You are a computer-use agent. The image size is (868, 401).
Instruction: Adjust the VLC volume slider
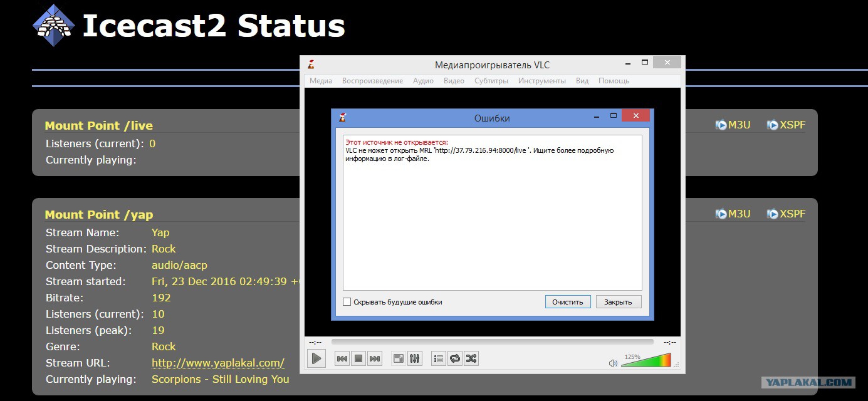pyautogui.click(x=646, y=360)
